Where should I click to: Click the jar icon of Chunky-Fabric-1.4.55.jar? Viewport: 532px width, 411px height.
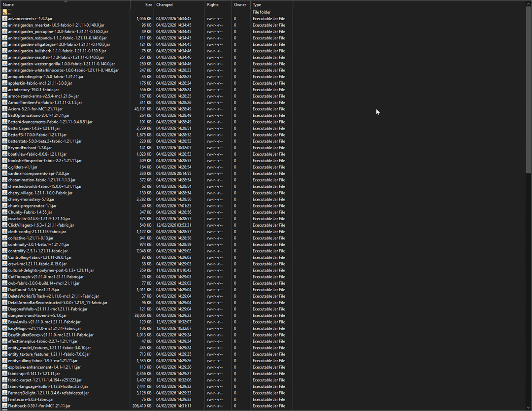coord(5,212)
